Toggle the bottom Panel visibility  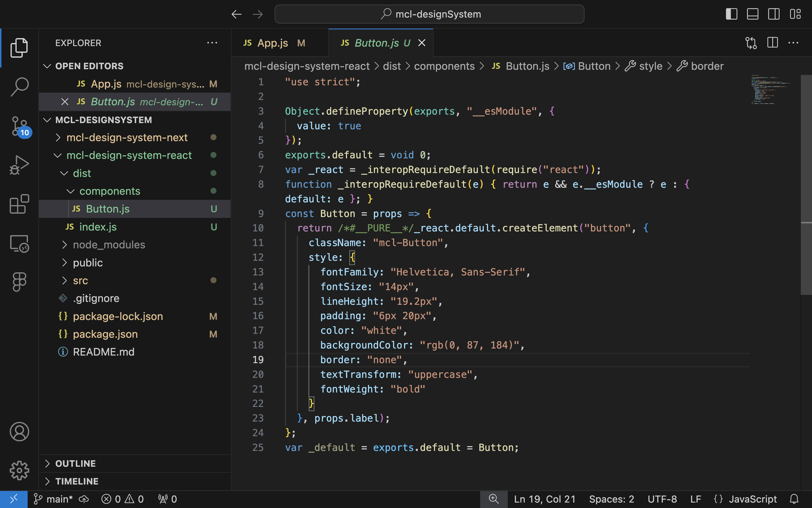click(x=753, y=14)
